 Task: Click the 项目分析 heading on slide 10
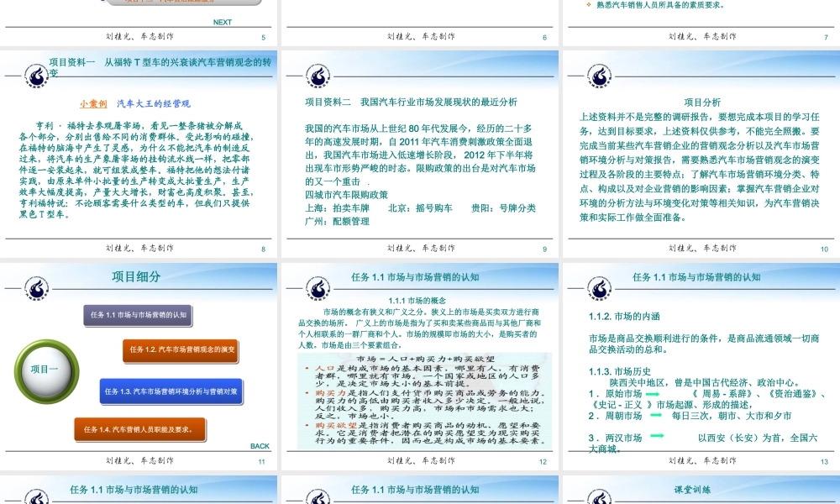coord(702,102)
